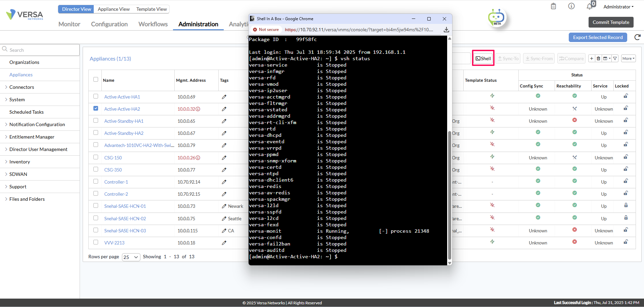
Task: Click the config sync checkmark for Controller-1
Action: [538, 181]
